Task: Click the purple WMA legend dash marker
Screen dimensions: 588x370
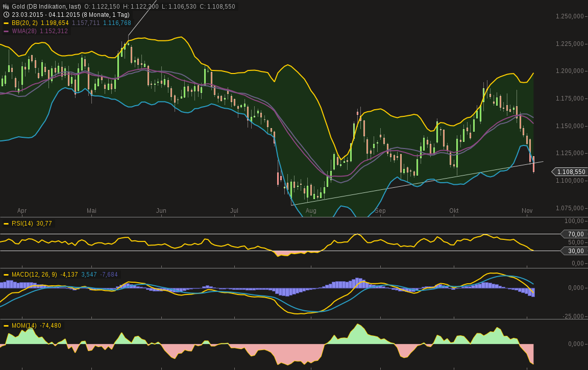Action: [x=6, y=31]
